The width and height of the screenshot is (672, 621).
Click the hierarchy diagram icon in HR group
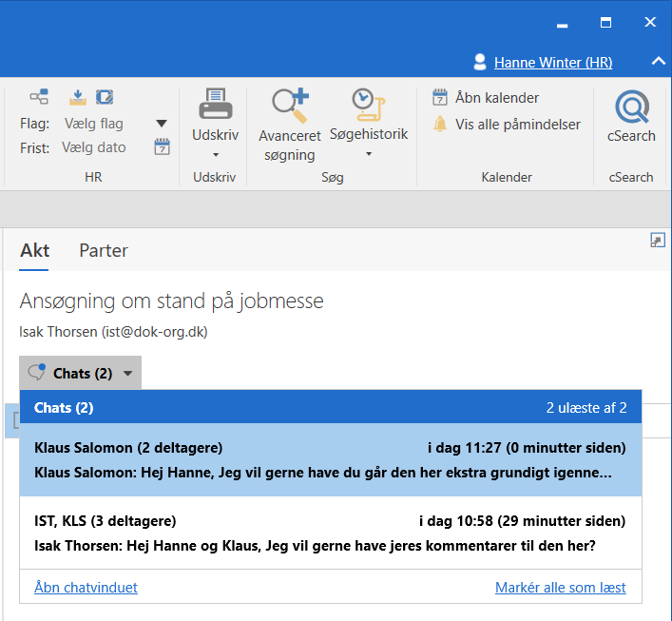(39, 96)
